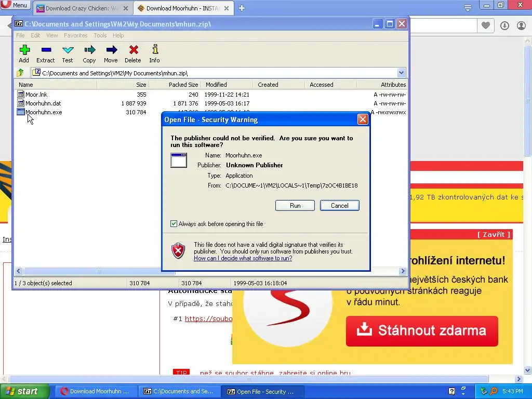Click the Delete toolbar icon
The height and width of the screenshot is (399, 532).
pos(134,50)
